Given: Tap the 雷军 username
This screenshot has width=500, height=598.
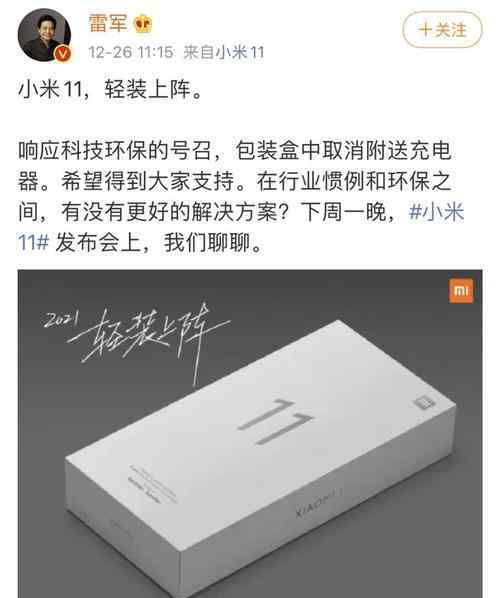Looking at the screenshot, I should pyautogui.click(x=108, y=23).
